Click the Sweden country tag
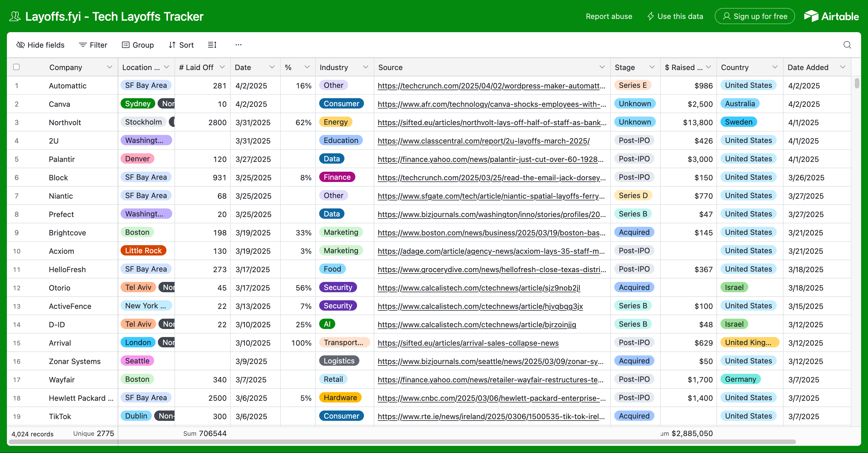The height and width of the screenshot is (453, 868). click(738, 122)
